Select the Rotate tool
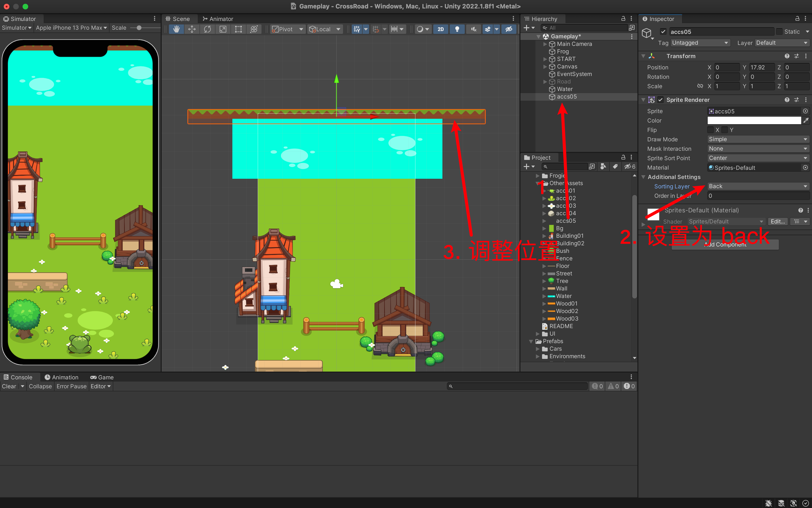Viewport: 812px width, 508px height. tap(207, 29)
